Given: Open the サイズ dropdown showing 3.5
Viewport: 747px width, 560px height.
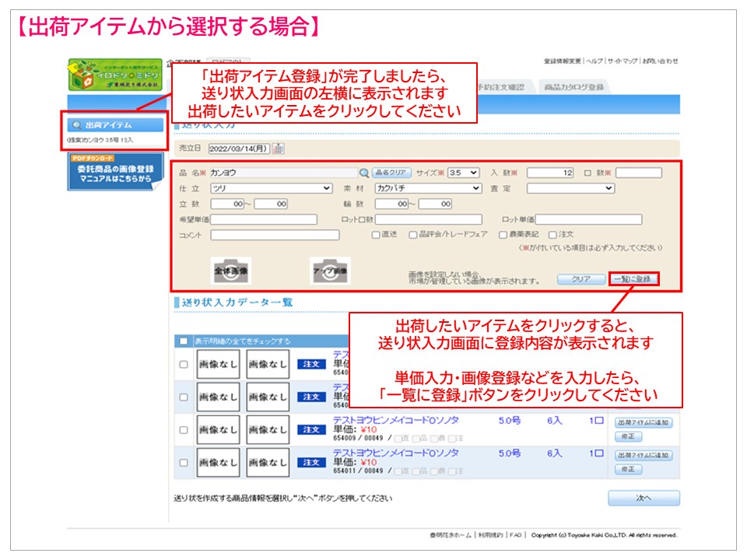Looking at the screenshot, I should [464, 173].
